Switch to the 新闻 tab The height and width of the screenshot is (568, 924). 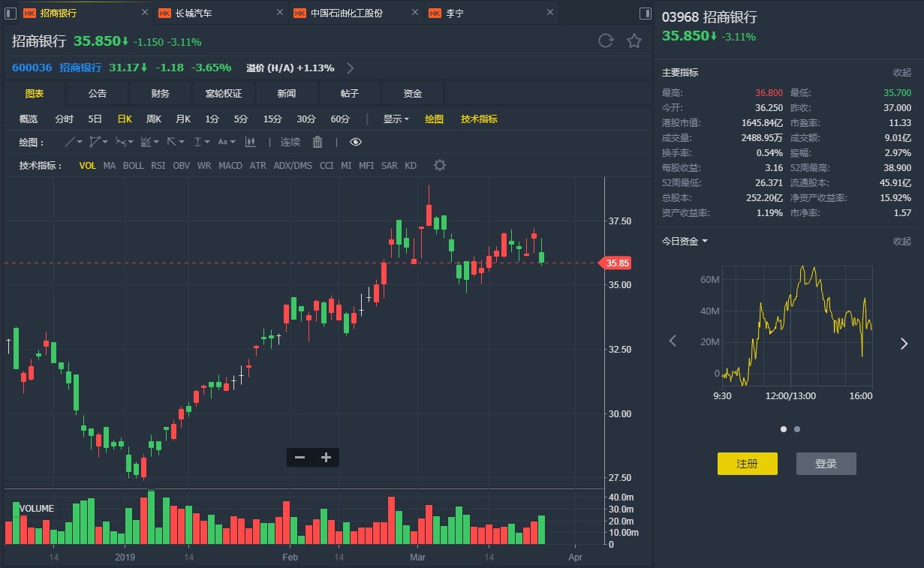[x=286, y=93]
